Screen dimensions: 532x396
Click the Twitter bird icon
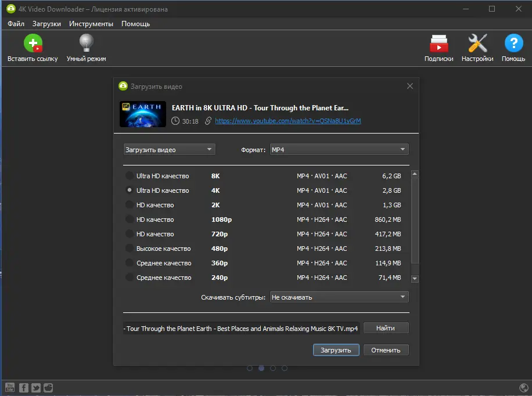point(35,387)
